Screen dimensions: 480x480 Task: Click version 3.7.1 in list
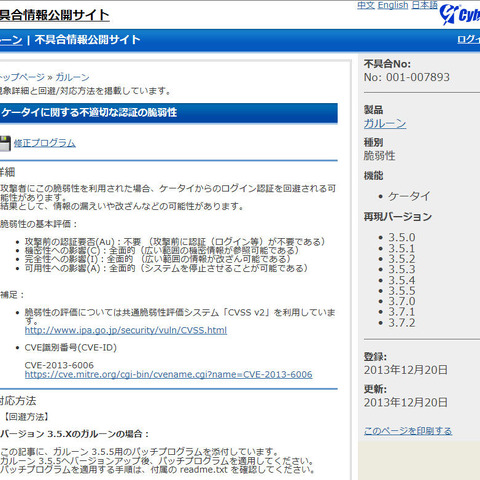click(402, 312)
